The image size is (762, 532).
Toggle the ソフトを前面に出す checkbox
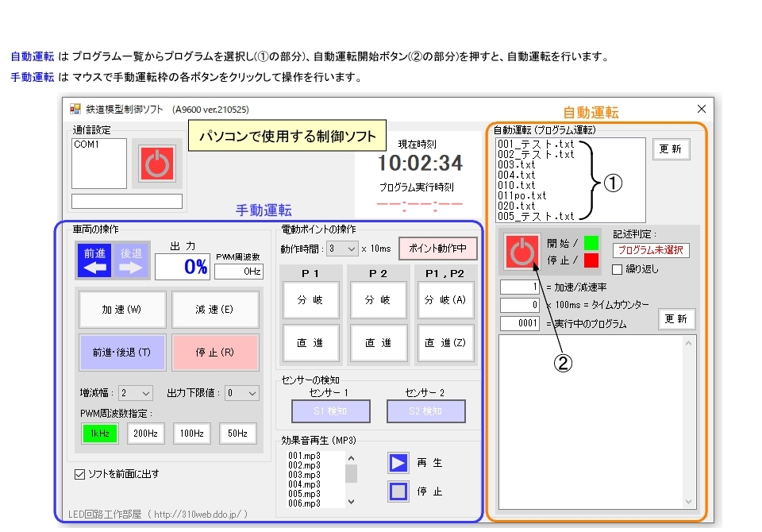pyautogui.click(x=79, y=474)
